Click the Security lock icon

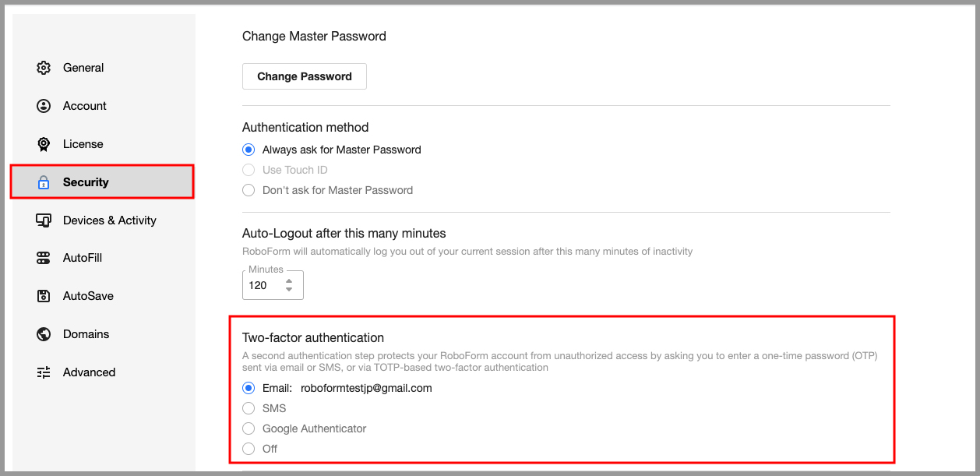[44, 182]
